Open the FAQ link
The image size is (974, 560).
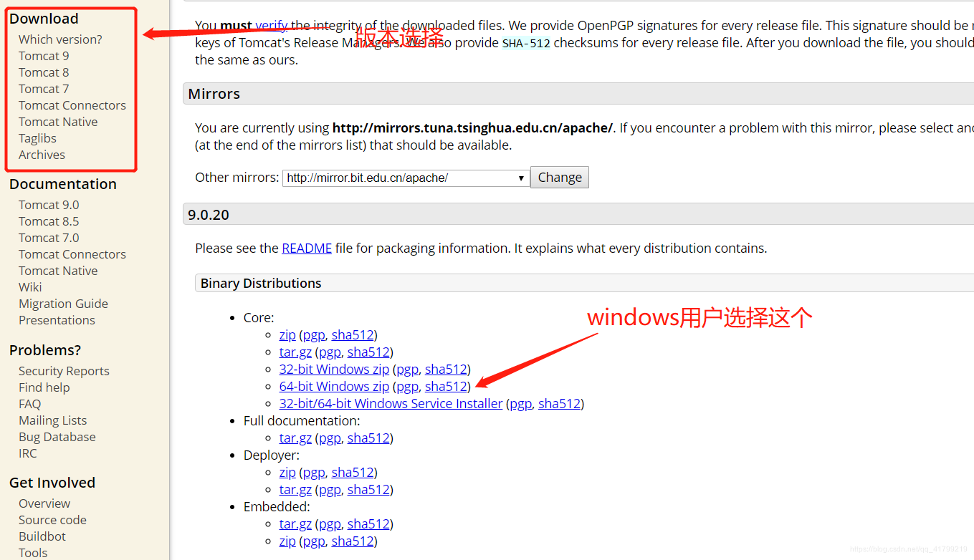tap(30, 404)
